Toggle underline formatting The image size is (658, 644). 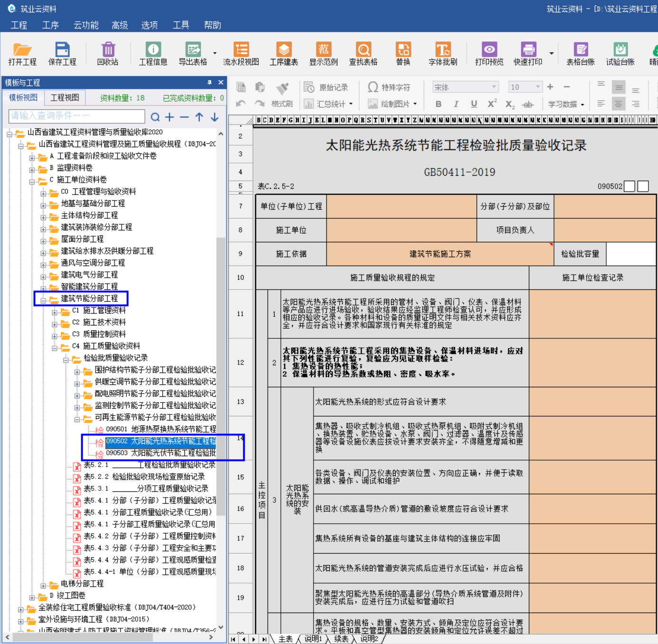(474, 104)
